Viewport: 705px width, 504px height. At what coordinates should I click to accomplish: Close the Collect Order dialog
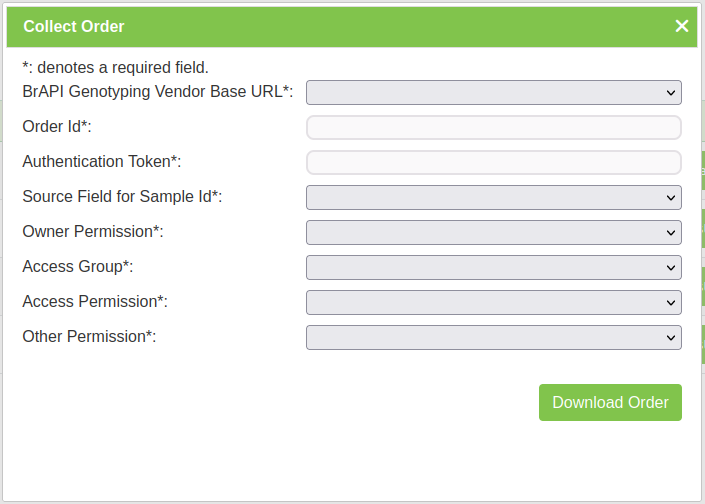(682, 26)
